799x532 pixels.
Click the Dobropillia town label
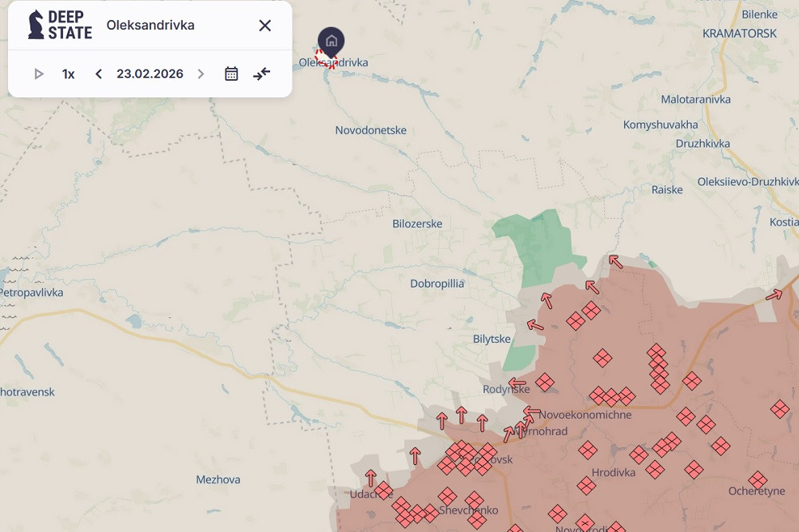437,284
